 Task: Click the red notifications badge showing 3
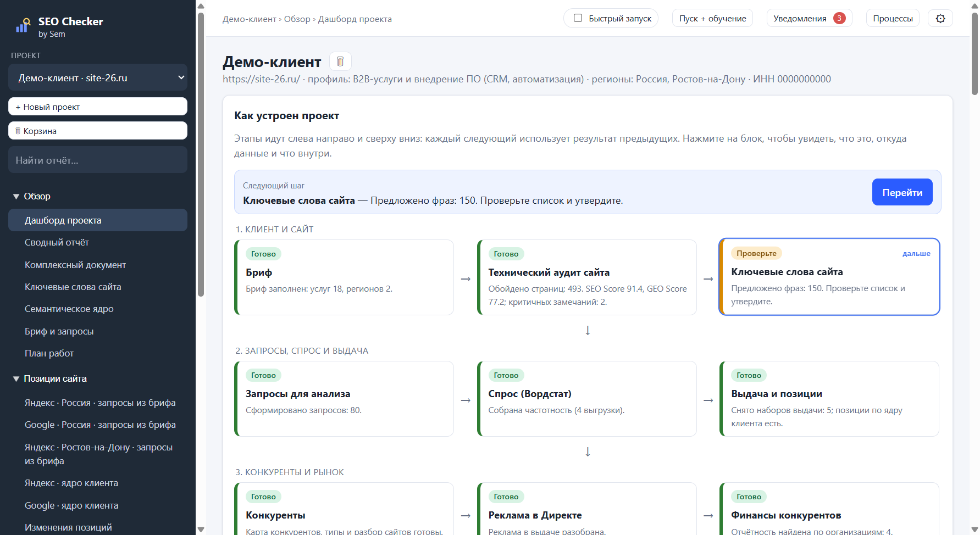pyautogui.click(x=839, y=18)
